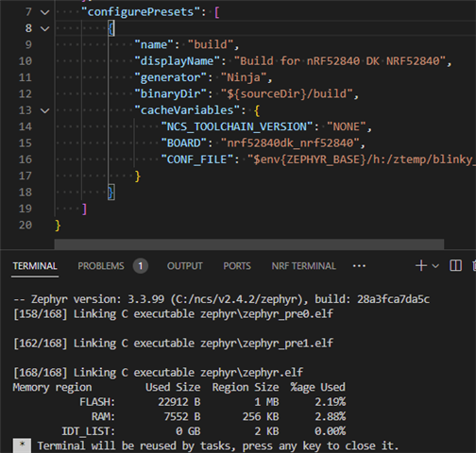
Task: Open the launch profile dropdown next to plus
Action: point(435,266)
